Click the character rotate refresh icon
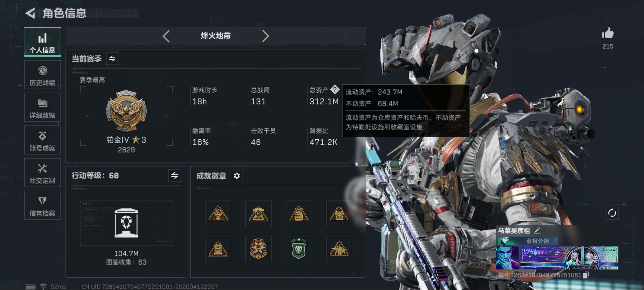This screenshot has width=644, height=290. coord(612,213)
